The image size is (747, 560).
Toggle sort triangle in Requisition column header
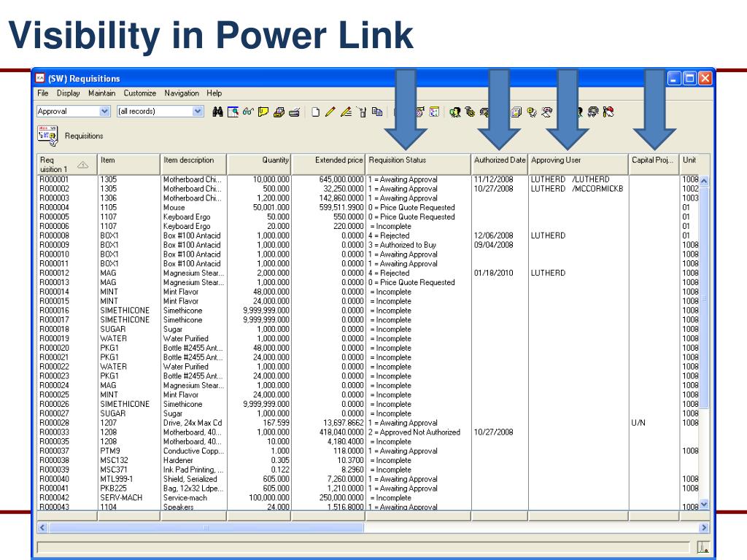(x=83, y=165)
